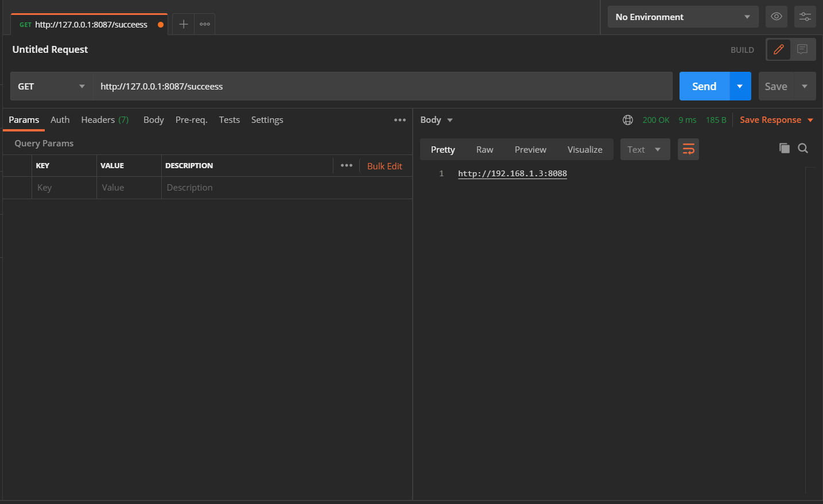Open tab options ellipsis next to plus
823x504 pixels.
[205, 24]
